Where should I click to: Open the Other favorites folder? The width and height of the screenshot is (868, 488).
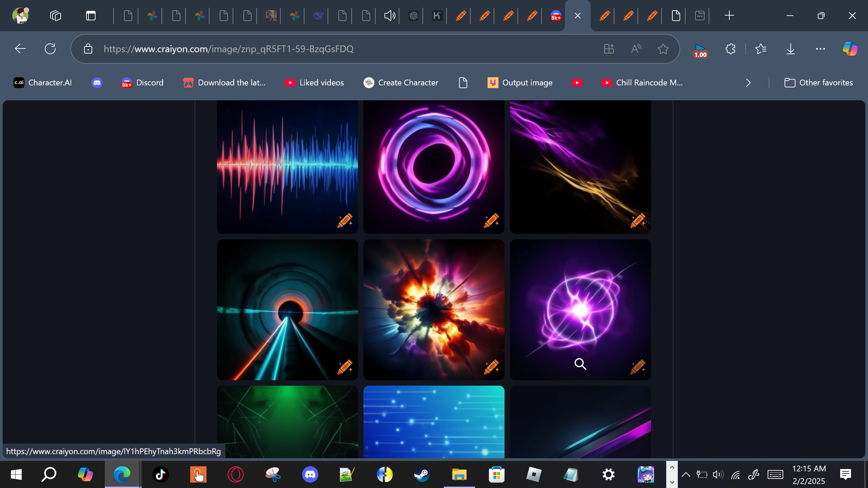point(818,83)
